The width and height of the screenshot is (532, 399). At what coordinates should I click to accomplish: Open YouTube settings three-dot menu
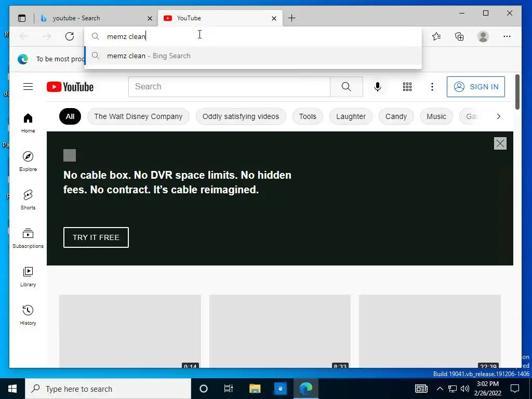432,87
